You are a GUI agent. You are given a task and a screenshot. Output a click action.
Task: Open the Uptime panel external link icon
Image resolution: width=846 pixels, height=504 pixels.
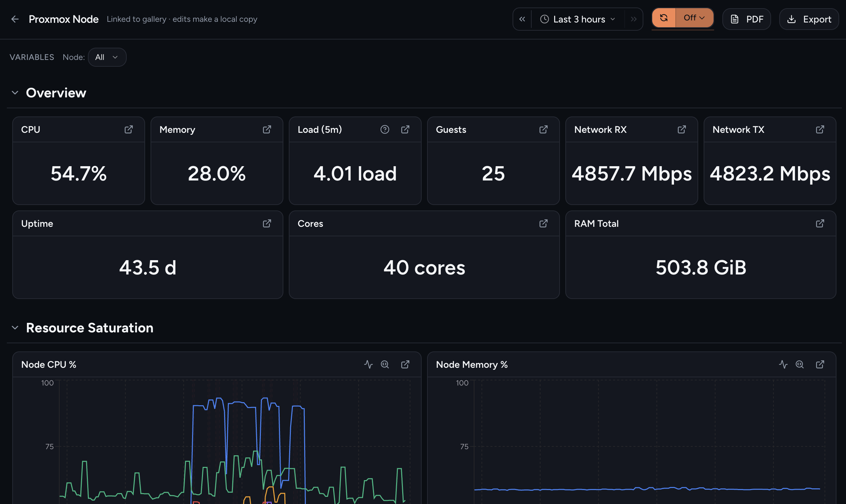tap(267, 223)
